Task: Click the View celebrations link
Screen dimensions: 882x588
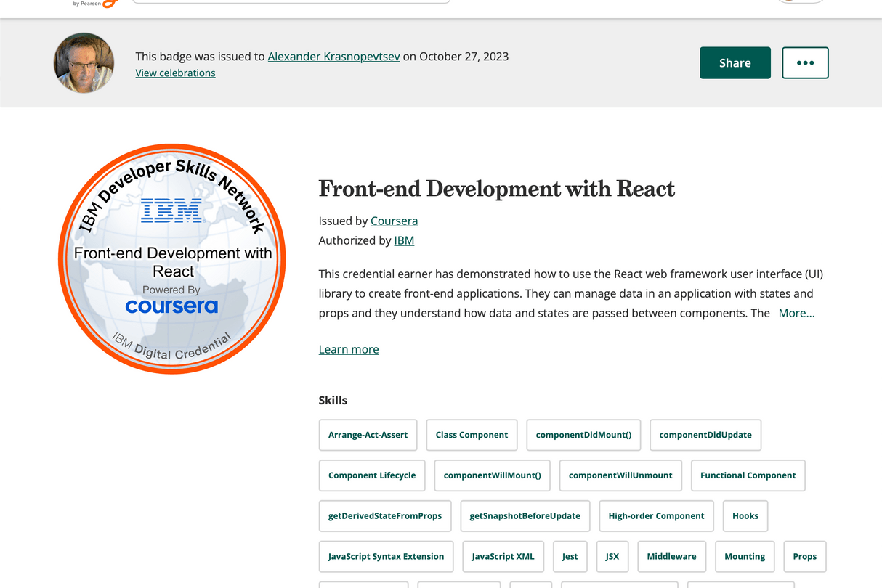Action: [x=175, y=73]
